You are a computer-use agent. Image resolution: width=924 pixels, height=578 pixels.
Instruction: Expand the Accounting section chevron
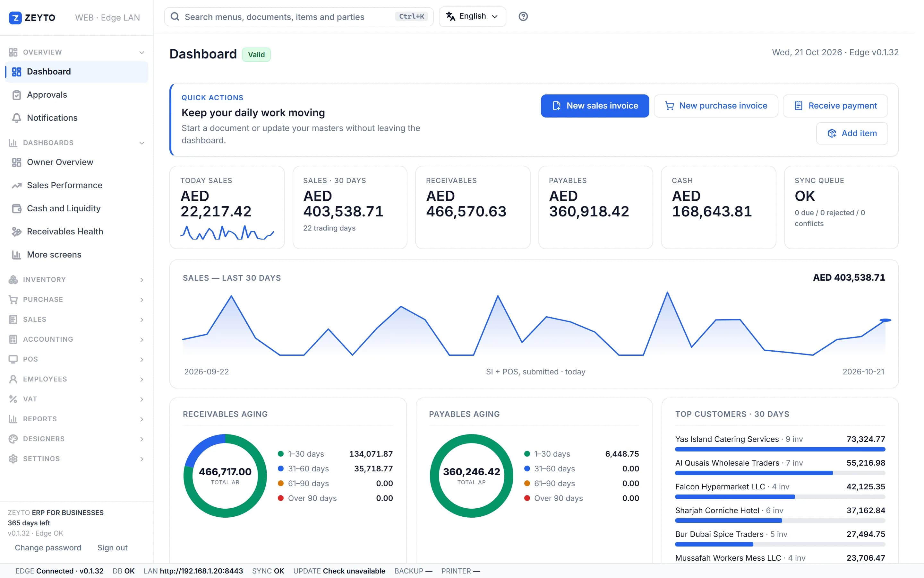[x=142, y=339]
